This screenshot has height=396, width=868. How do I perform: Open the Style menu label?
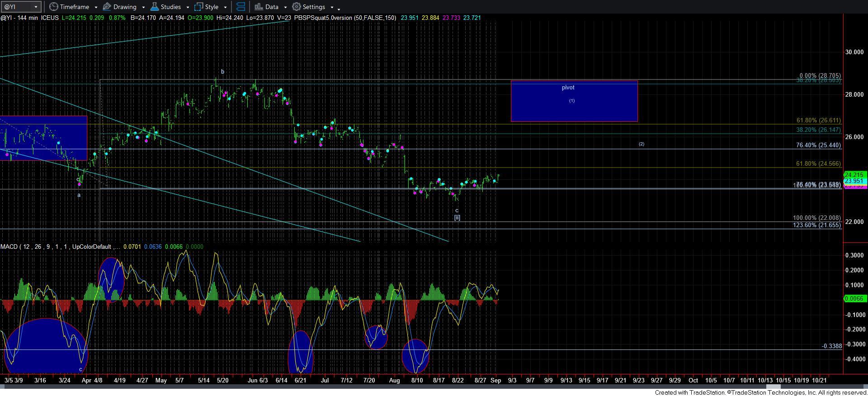pos(212,7)
